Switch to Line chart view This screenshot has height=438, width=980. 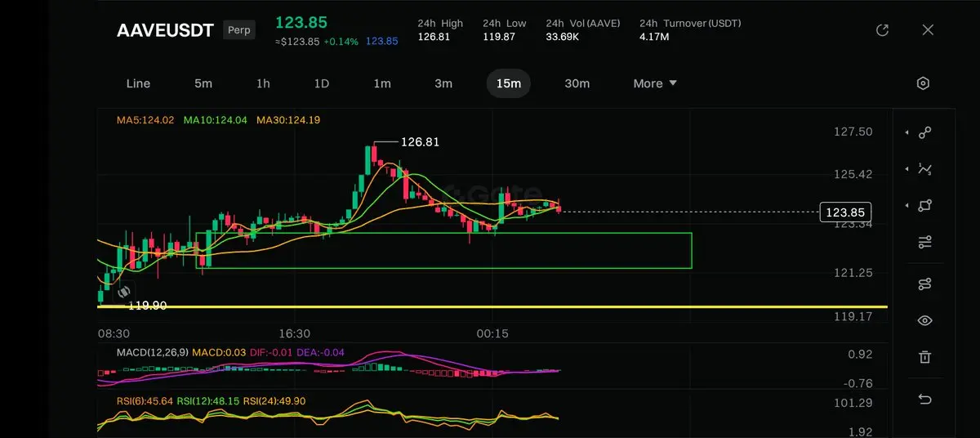pos(138,83)
